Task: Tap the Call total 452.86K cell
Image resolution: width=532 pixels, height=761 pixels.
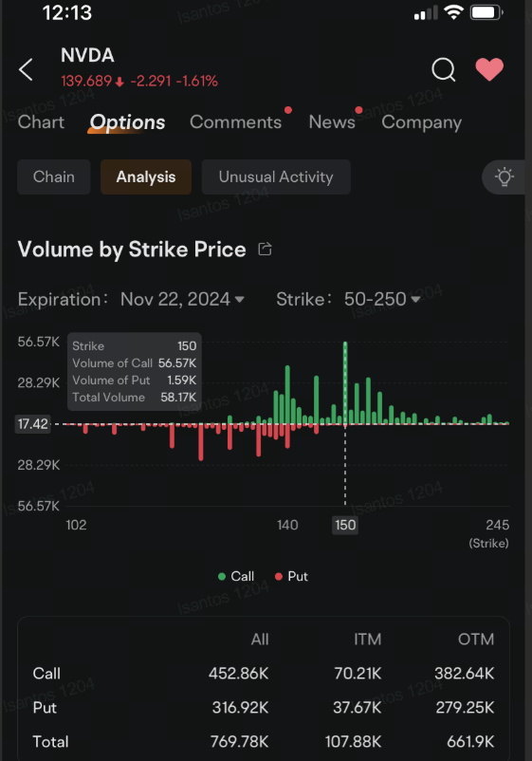Action: [239, 673]
